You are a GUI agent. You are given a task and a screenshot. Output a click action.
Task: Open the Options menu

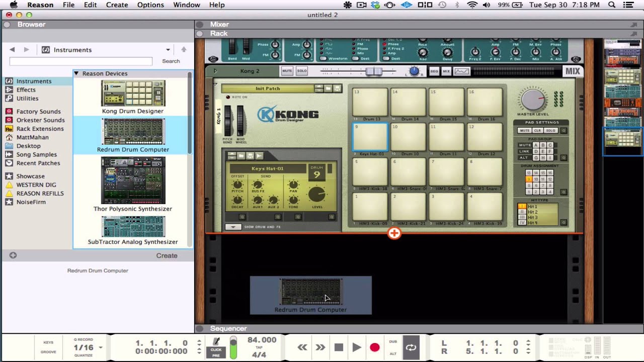(150, 5)
